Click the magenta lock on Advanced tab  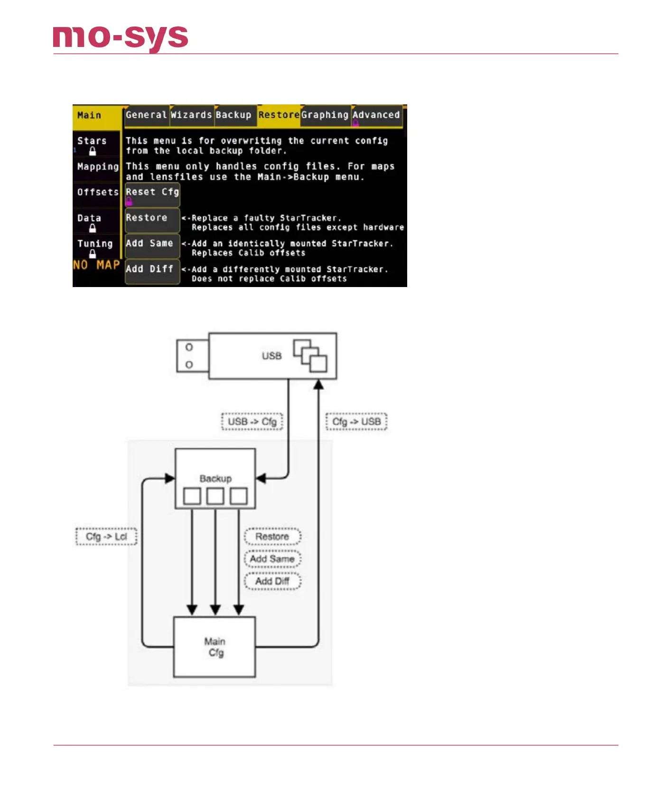pyautogui.click(x=355, y=123)
